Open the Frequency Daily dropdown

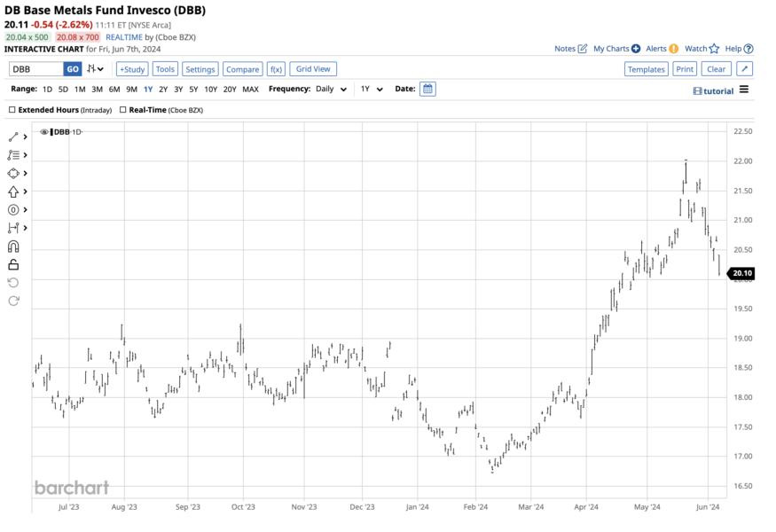[x=331, y=89]
